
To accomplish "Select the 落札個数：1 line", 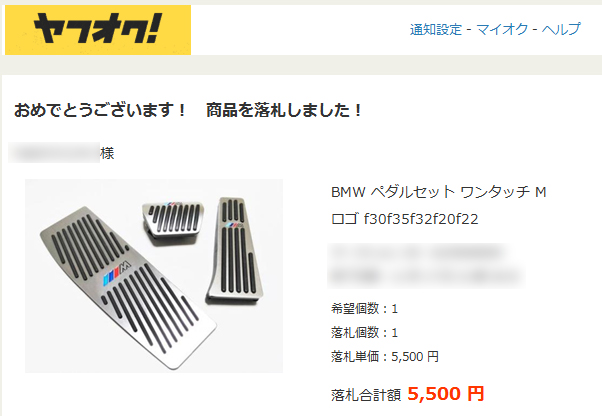I will click(364, 332).
